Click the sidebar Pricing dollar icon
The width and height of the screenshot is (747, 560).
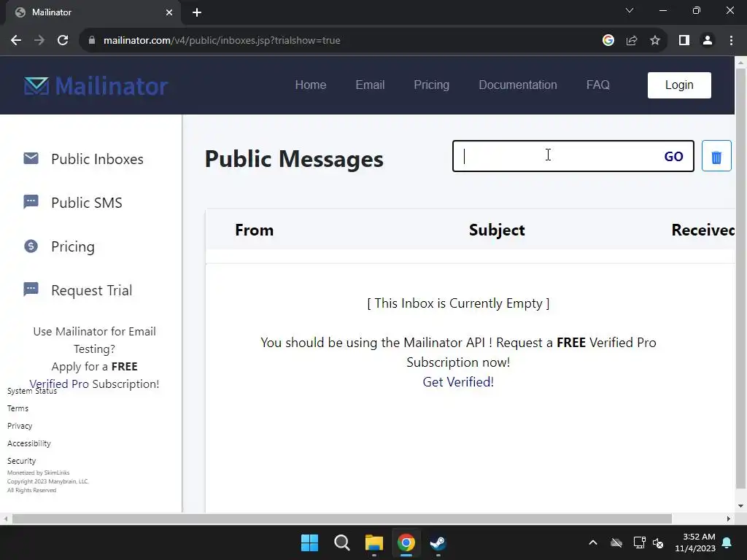point(31,246)
